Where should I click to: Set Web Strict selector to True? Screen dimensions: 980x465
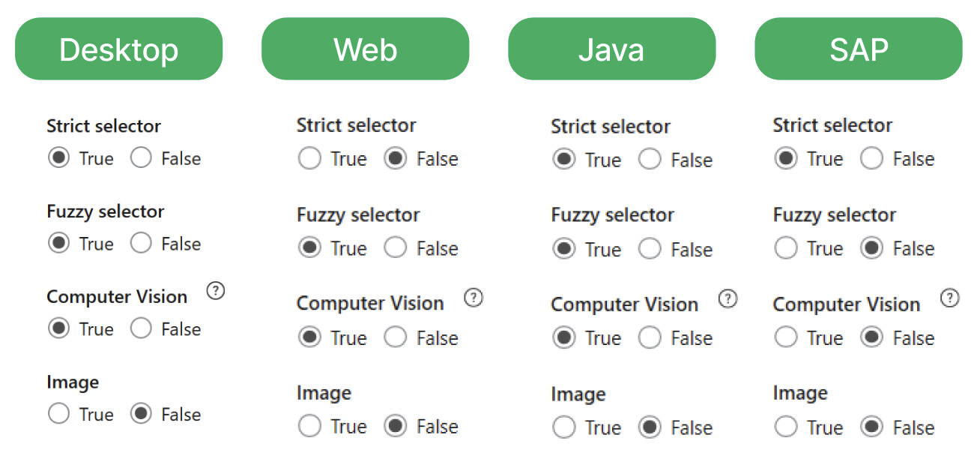(x=309, y=159)
